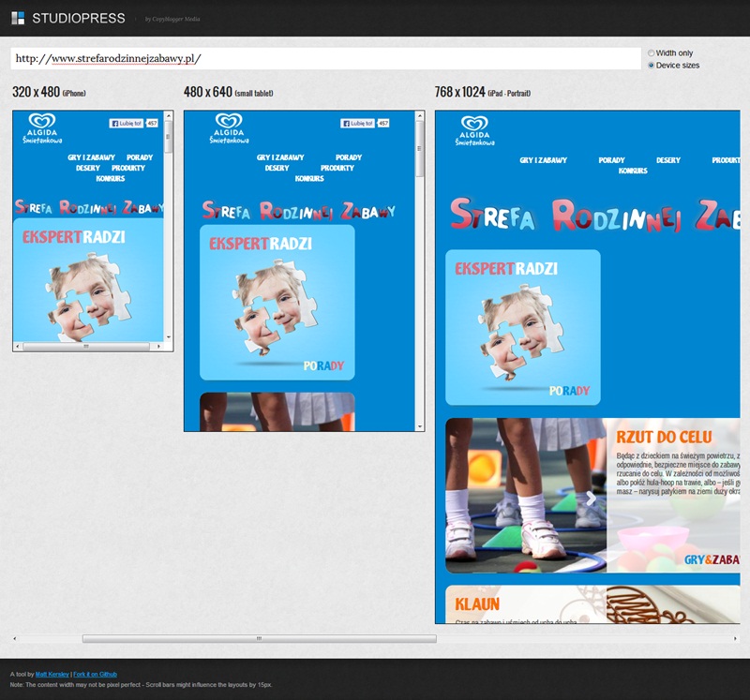
Task: Click Algida logo in iPhone preview
Action: (x=42, y=128)
